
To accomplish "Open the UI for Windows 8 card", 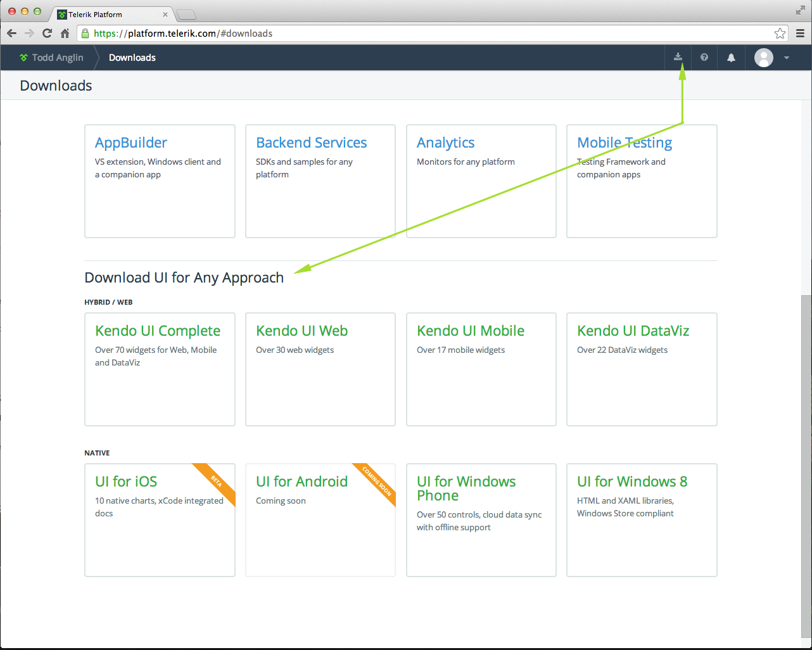I will pyautogui.click(x=642, y=520).
